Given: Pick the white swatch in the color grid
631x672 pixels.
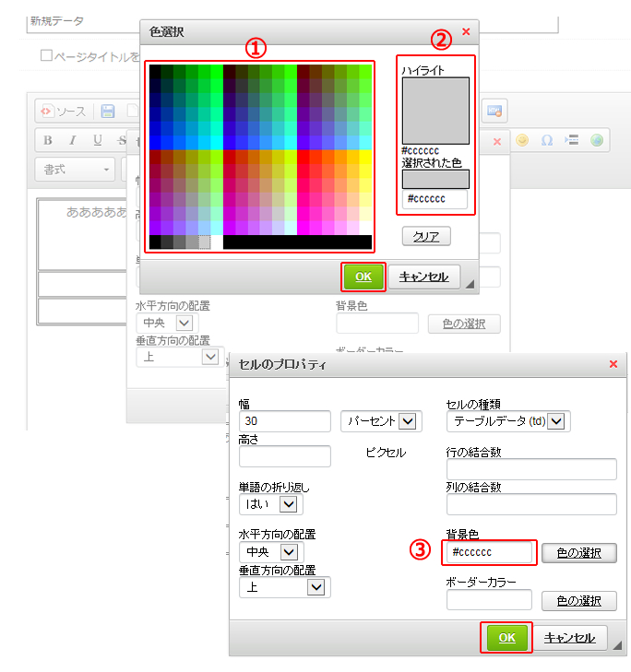Looking at the screenshot, I should click(x=365, y=227).
